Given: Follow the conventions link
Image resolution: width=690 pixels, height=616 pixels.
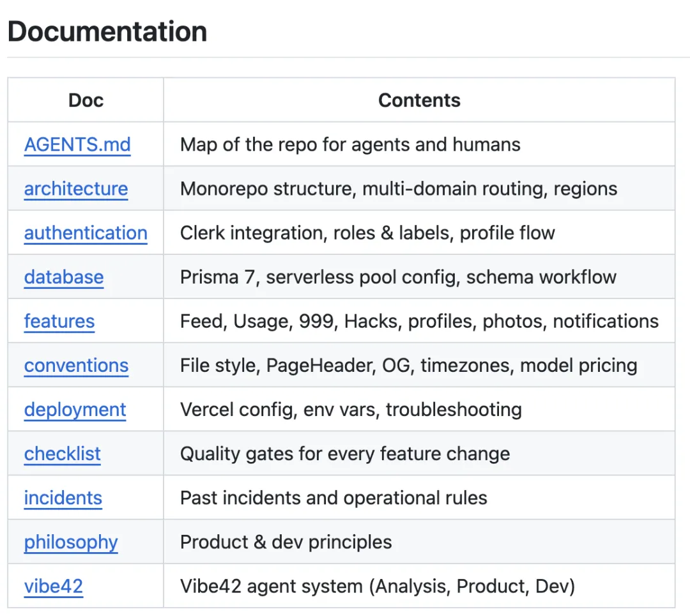Looking at the screenshot, I should coord(76,366).
